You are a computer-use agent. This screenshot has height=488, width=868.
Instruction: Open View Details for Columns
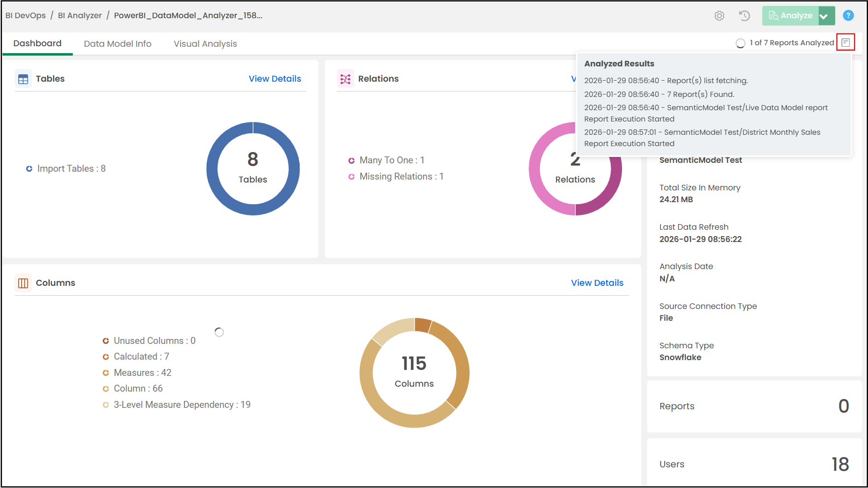597,283
